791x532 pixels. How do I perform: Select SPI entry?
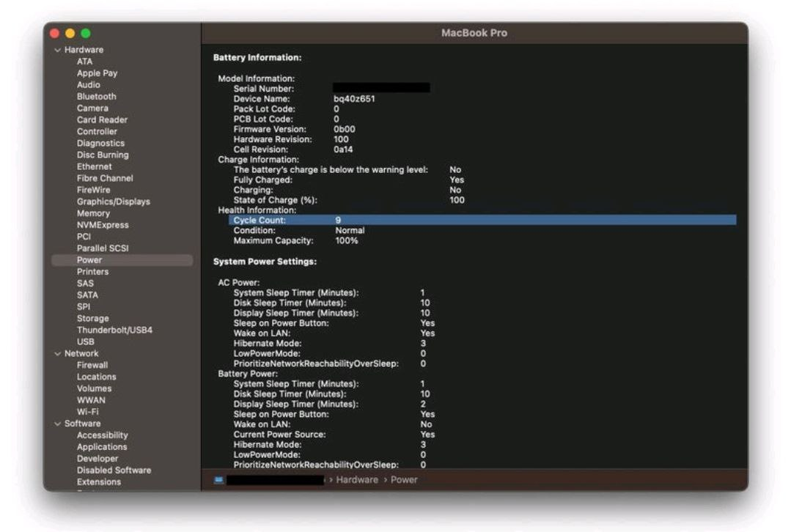(84, 306)
